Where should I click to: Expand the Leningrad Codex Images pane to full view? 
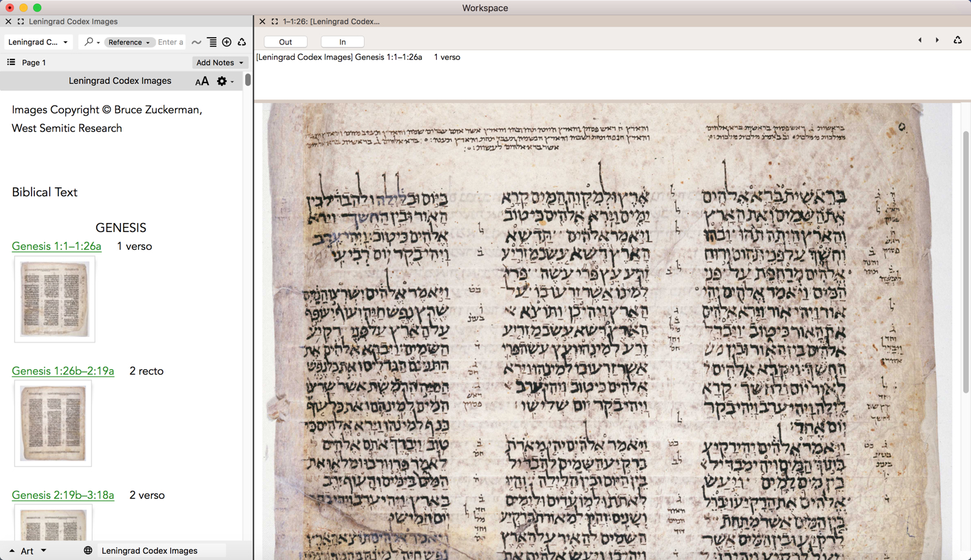pyautogui.click(x=21, y=22)
